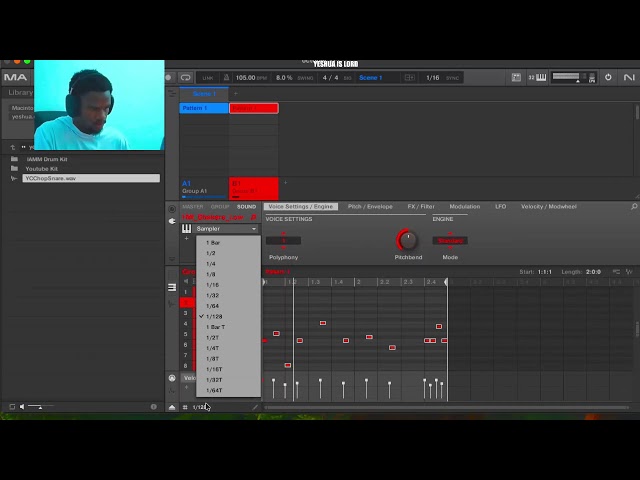The height and width of the screenshot is (480, 640).
Task: Click the up-arrow control lane toggle
Action: click(172, 407)
